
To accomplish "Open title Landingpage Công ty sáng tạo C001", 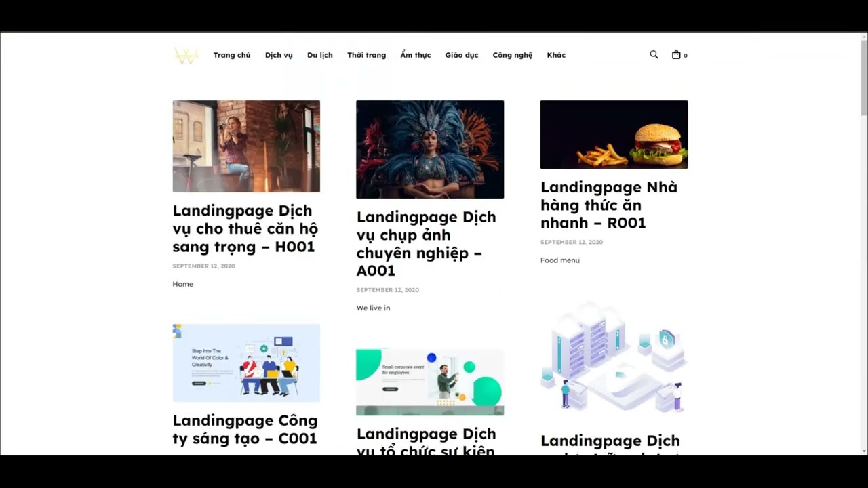I will coord(245,429).
